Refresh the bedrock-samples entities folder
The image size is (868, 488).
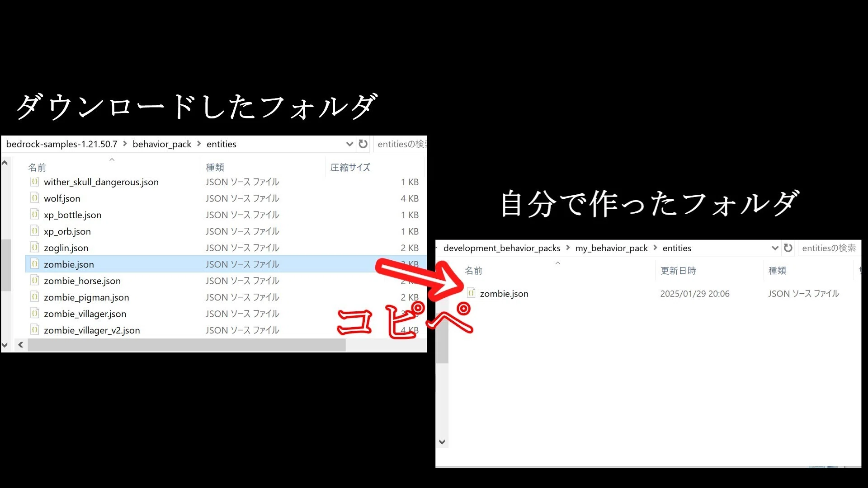(x=363, y=144)
